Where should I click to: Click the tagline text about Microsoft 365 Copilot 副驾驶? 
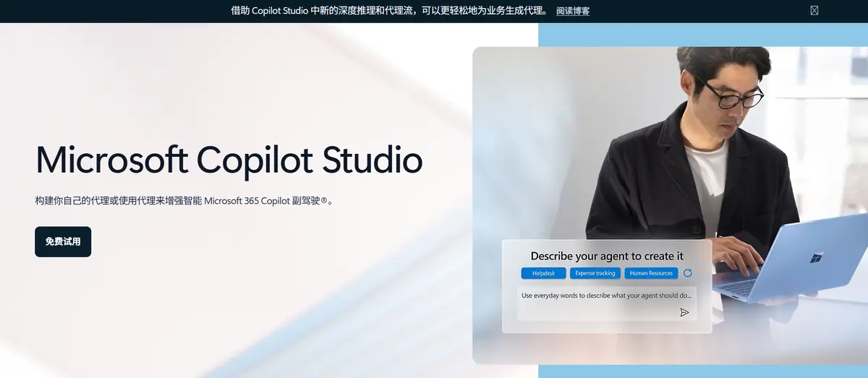click(184, 200)
